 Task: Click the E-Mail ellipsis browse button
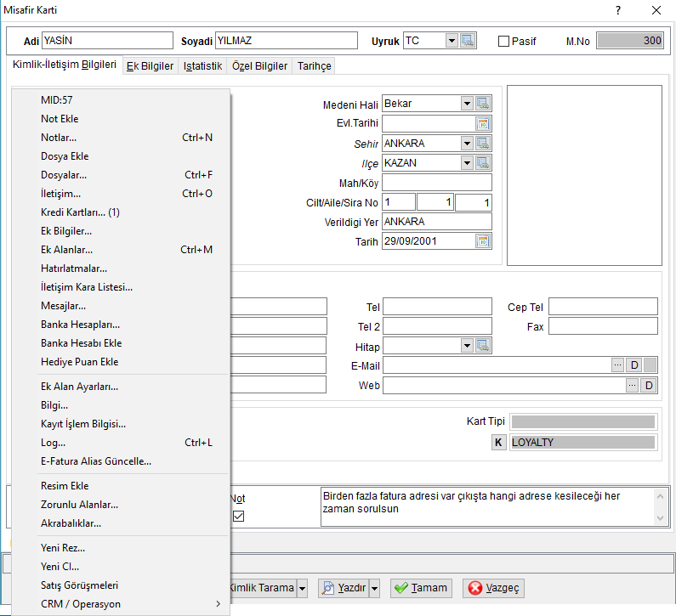pyautogui.click(x=618, y=365)
